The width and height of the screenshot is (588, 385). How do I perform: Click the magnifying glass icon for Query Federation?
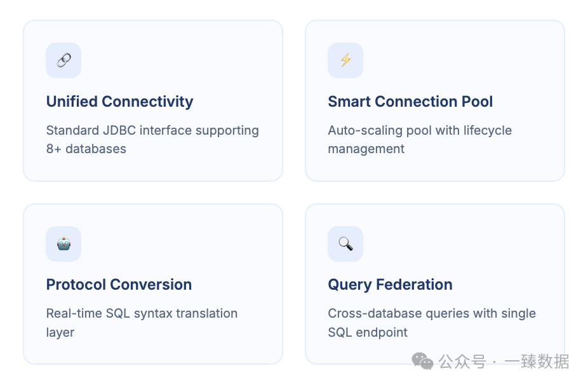[345, 243]
